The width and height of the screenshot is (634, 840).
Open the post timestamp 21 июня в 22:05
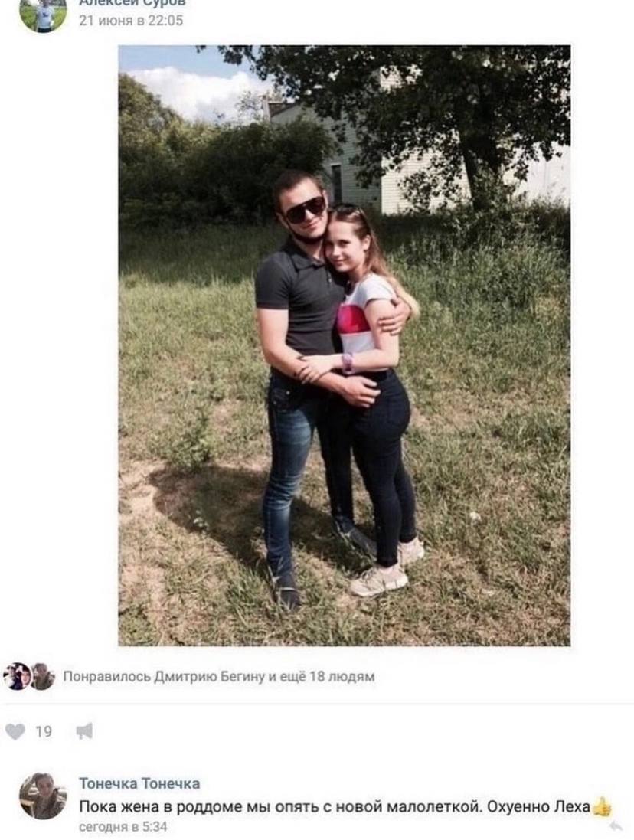(x=131, y=21)
